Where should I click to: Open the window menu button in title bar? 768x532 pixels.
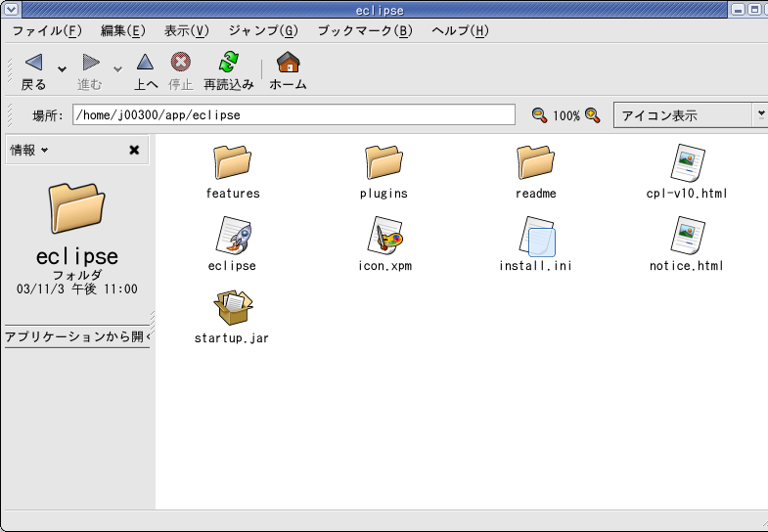(11, 9)
